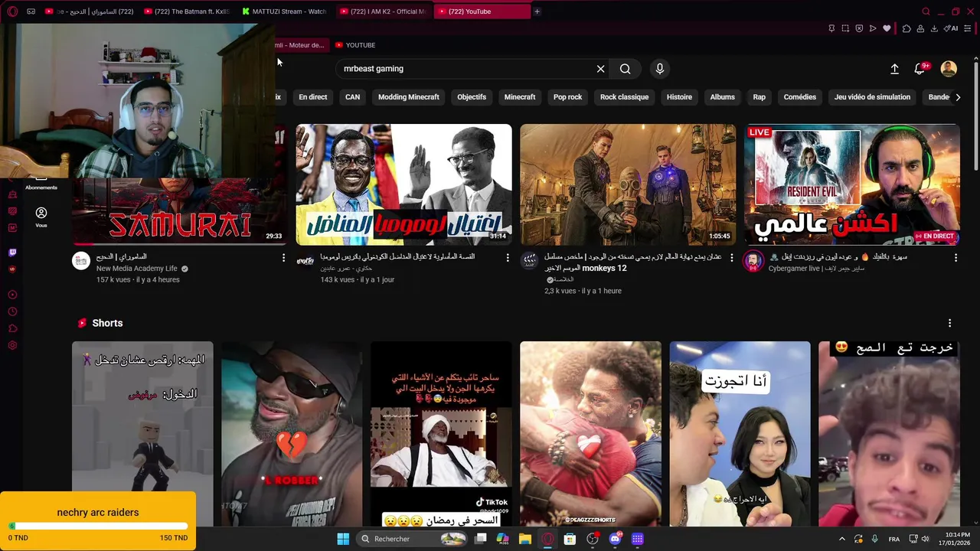Select the Pop rock filter chip
This screenshot has height=551, width=980.
(x=567, y=97)
